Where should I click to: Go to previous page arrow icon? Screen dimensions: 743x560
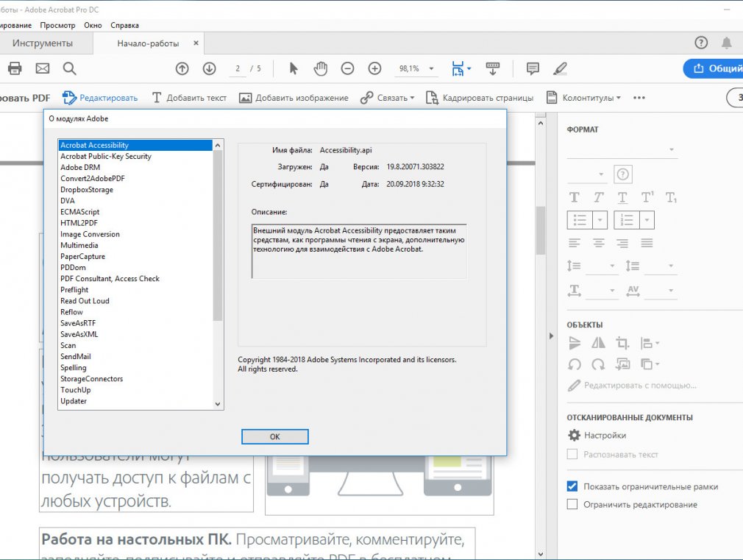(182, 68)
